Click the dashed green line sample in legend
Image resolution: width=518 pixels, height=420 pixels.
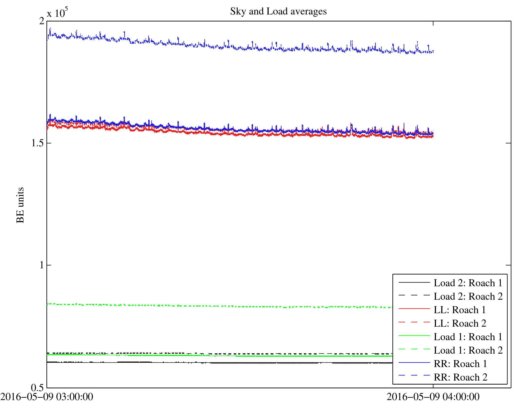(414, 349)
